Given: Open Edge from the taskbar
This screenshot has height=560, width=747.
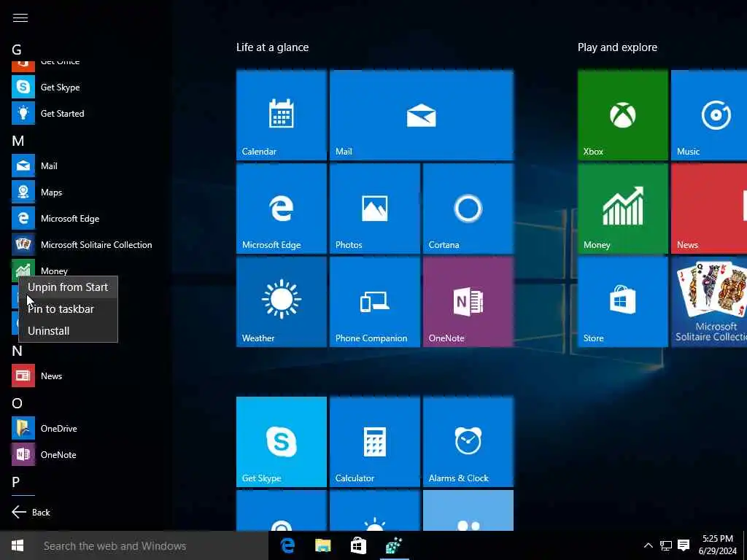Looking at the screenshot, I should tap(287, 545).
